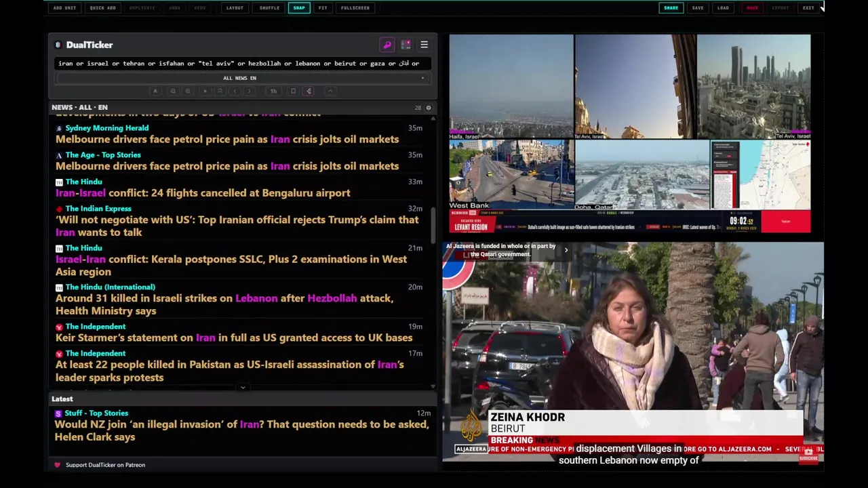Click The Hindu (International) source icon

pos(59,287)
